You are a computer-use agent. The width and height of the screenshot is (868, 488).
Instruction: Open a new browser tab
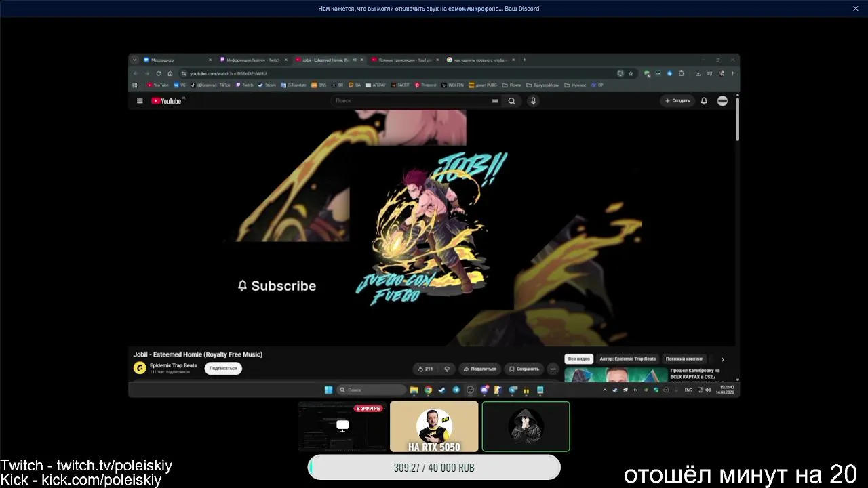coord(524,60)
